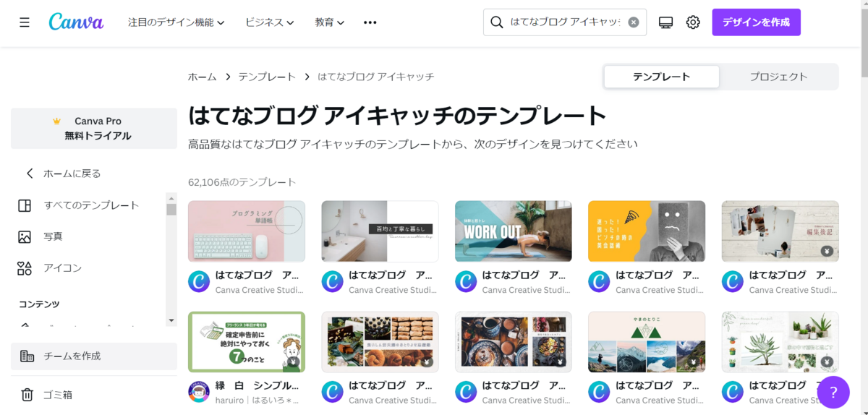The image size is (868, 415).
Task: Open the food bowl collage template
Action: 514,342
